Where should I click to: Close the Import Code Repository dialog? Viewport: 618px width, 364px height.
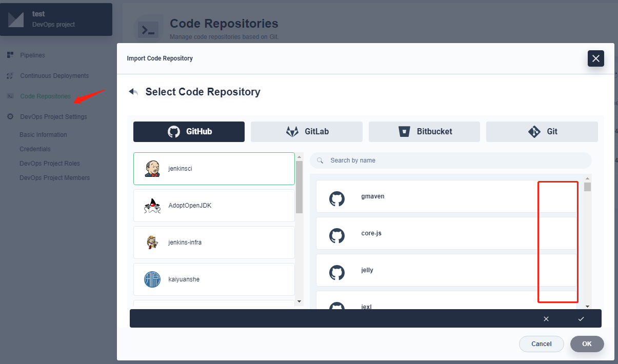click(596, 58)
